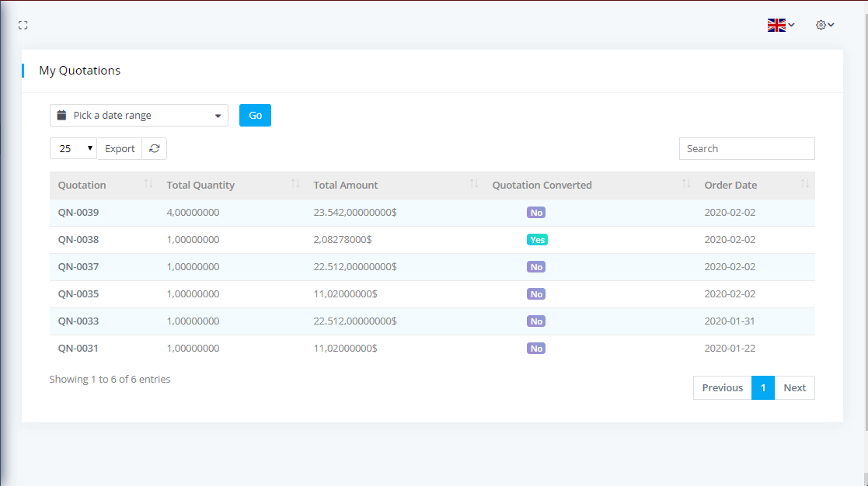Image resolution: width=868 pixels, height=486 pixels.
Task: Open the settings gear menu
Action: point(824,25)
